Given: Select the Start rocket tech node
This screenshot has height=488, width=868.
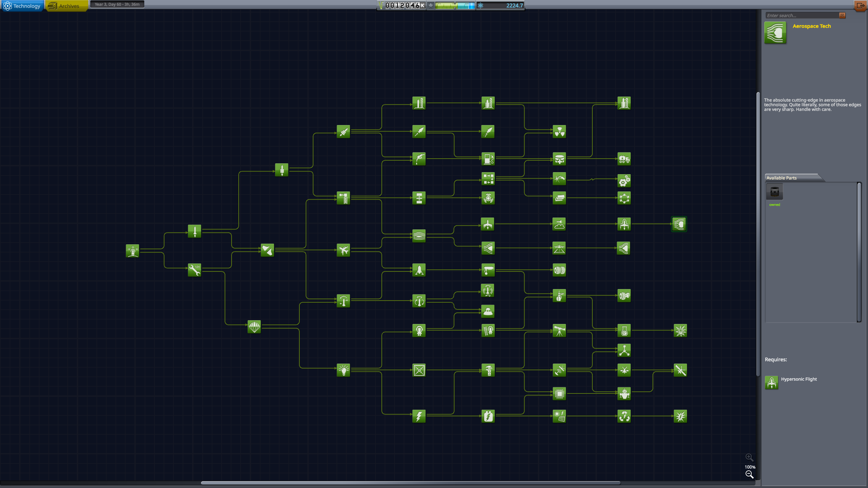Looking at the screenshot, I should pos(132,251).
